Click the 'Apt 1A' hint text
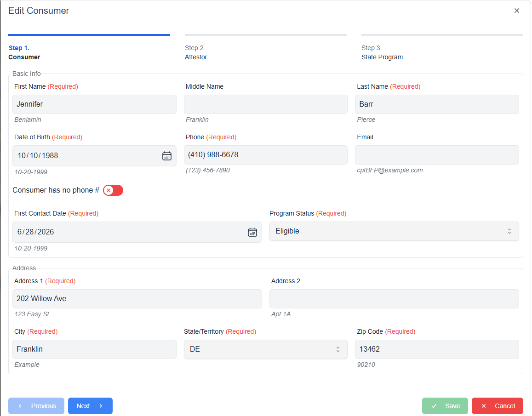Image resolution: width=532 pixels, height=416 pixels. (281, 314)
